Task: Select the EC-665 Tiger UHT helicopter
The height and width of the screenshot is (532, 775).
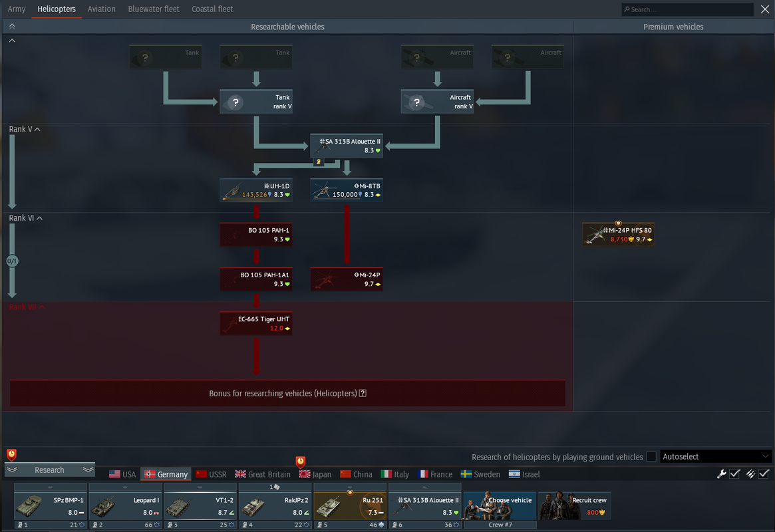Action: point(256,324)
